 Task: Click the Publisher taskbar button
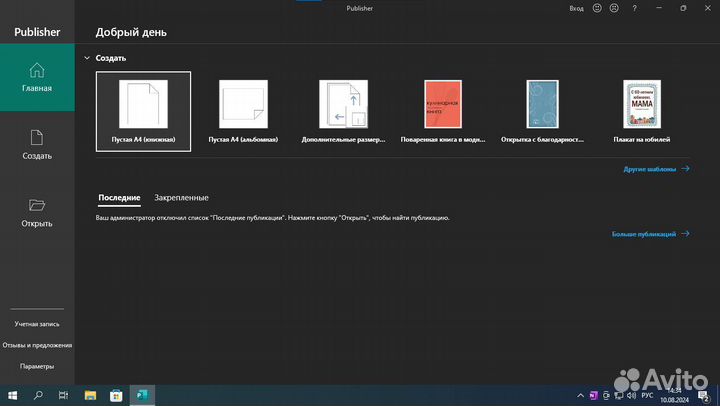pos(142,395)
